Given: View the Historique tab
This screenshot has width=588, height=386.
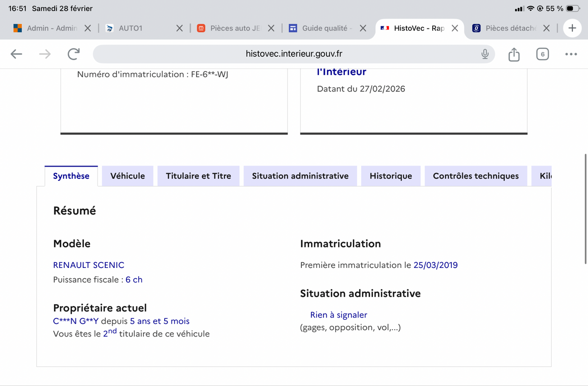Looking at the screenshot, I should click(391, 176).
